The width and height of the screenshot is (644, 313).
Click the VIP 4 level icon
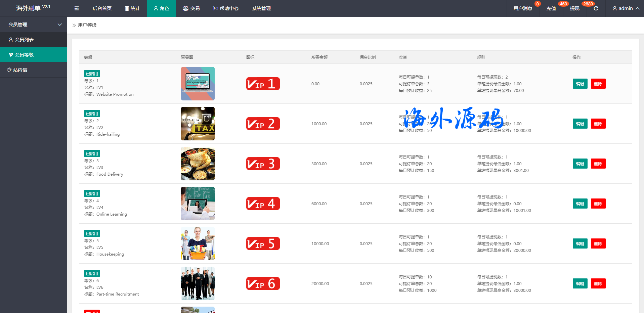pos(263,204)
